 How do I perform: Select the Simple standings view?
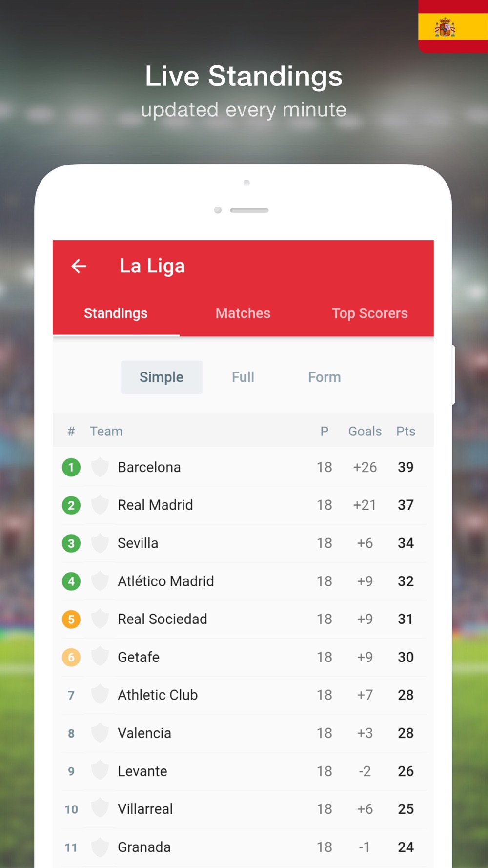162,377
